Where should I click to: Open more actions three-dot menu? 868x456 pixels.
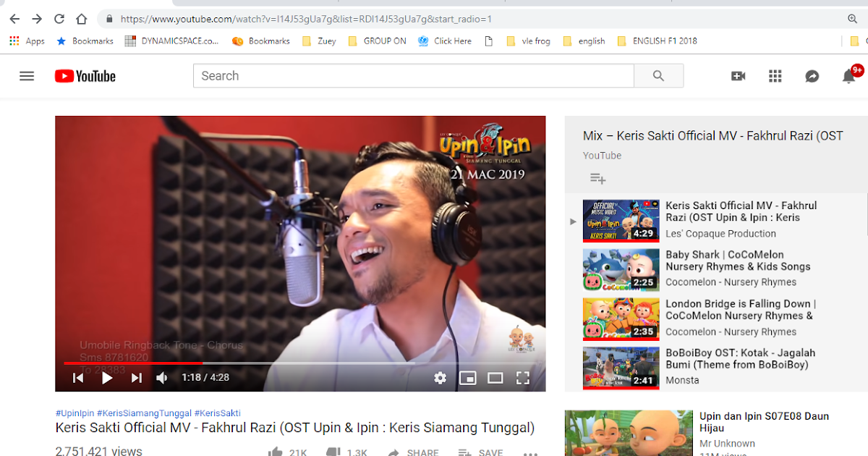click(530, 453)
